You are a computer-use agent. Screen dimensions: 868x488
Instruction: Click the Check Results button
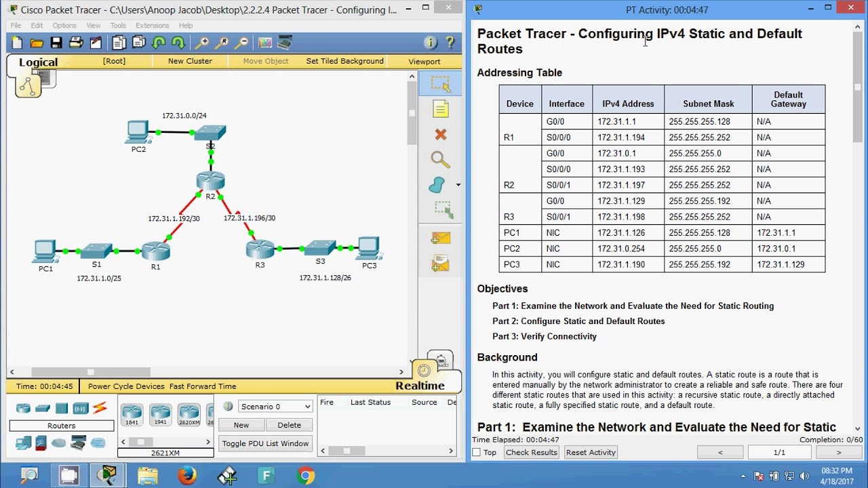(532, 453)
